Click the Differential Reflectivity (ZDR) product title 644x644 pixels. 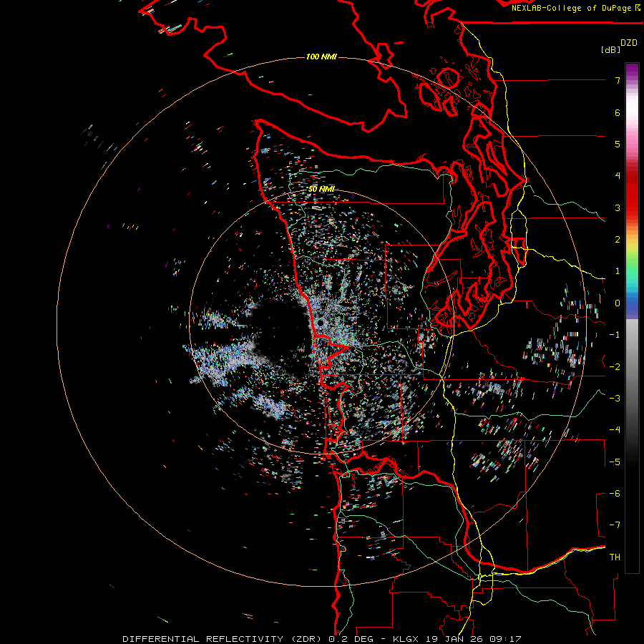223,639
